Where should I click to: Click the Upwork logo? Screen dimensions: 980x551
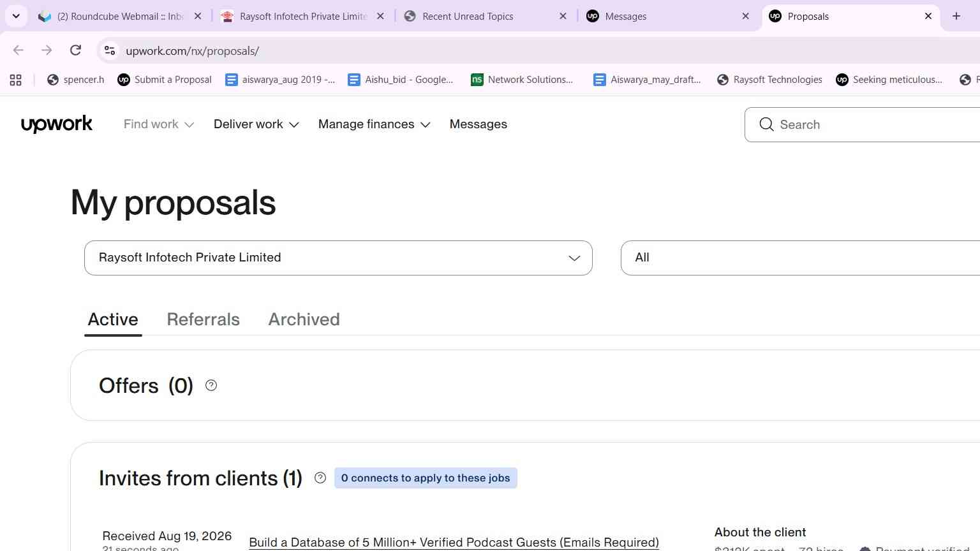(x=57, y=124)
